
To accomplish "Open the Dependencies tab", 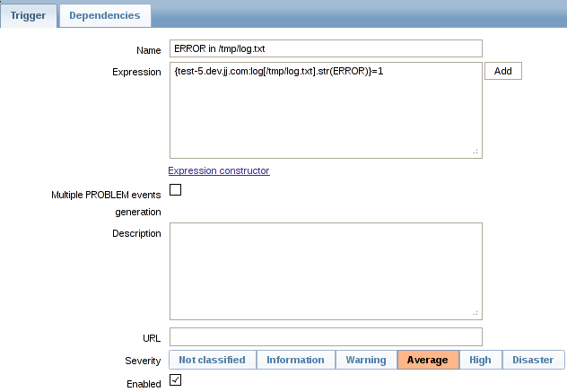I will click(x=105, y=15).
